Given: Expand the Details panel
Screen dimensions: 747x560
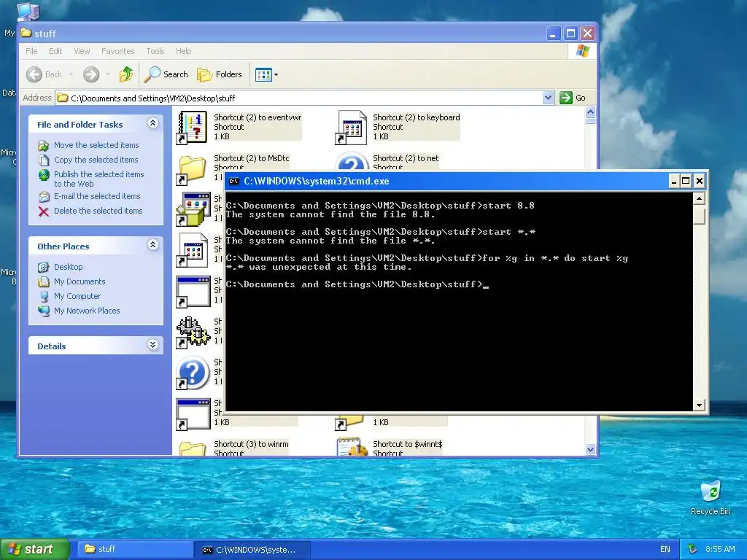Looking at the screenshot, I should tap(152, 345).
